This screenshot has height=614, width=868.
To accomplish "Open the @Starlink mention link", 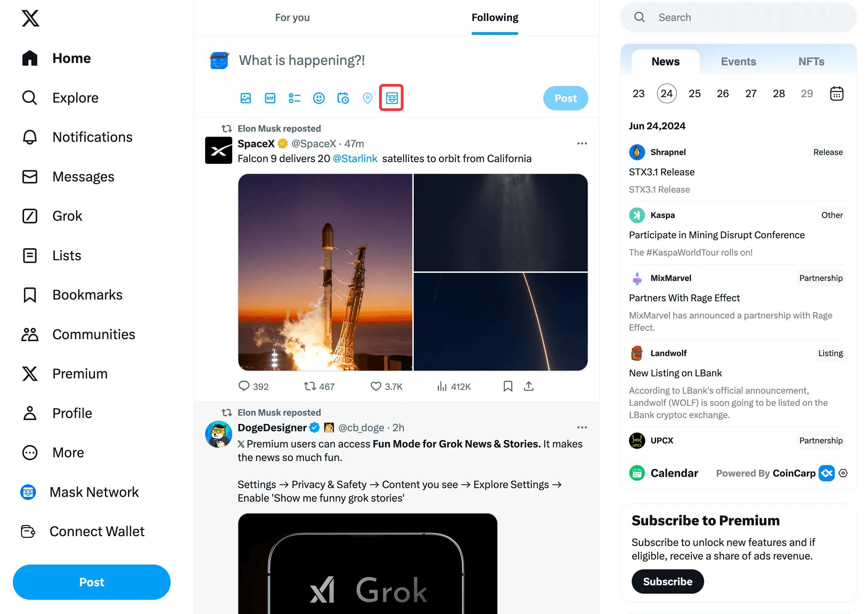I will tap(355, 158).
